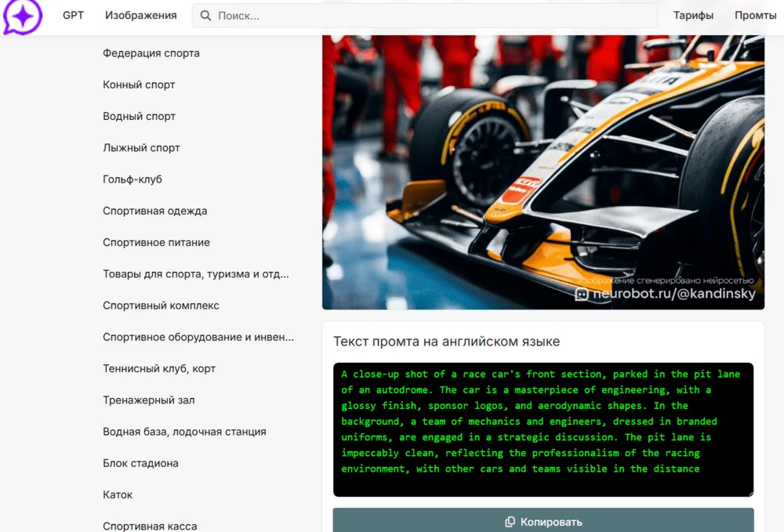
Task: Select the Теннисный клуб, корт link
Action: [x=159, y=369]
